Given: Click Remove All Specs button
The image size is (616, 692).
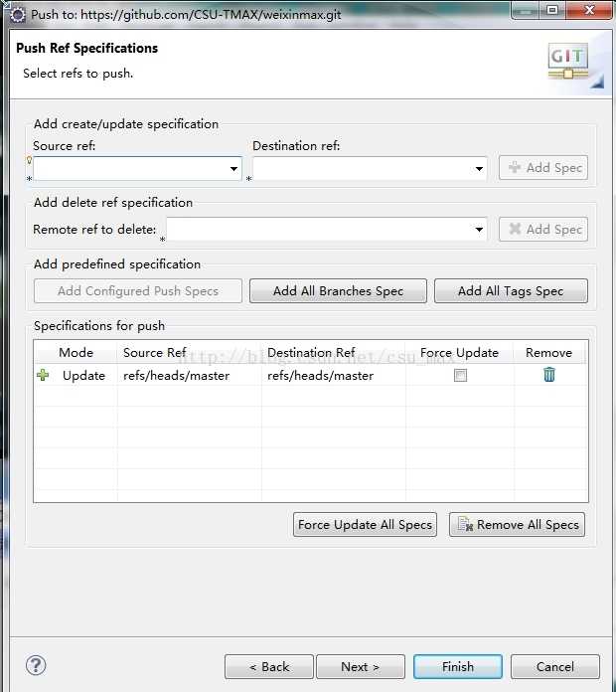Looking at the screenshot, I should 518,524.
